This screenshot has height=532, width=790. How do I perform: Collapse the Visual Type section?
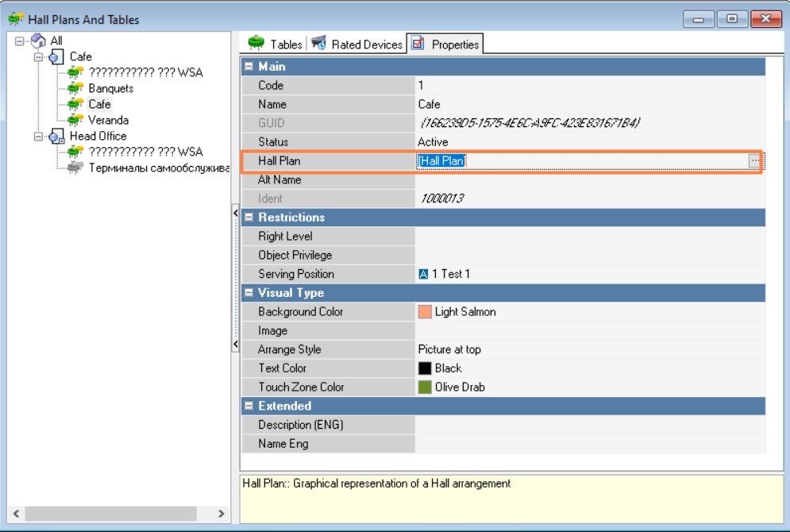click(x=249, y=293)
